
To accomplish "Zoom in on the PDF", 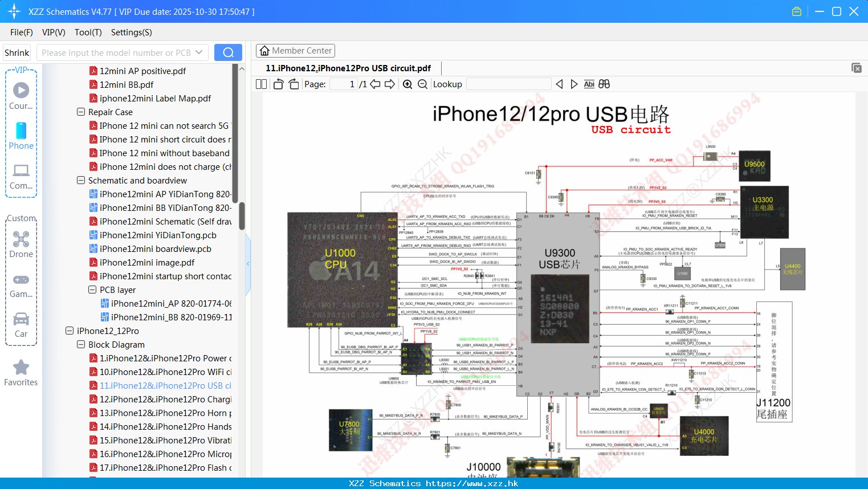I will [x=407, y=84].
